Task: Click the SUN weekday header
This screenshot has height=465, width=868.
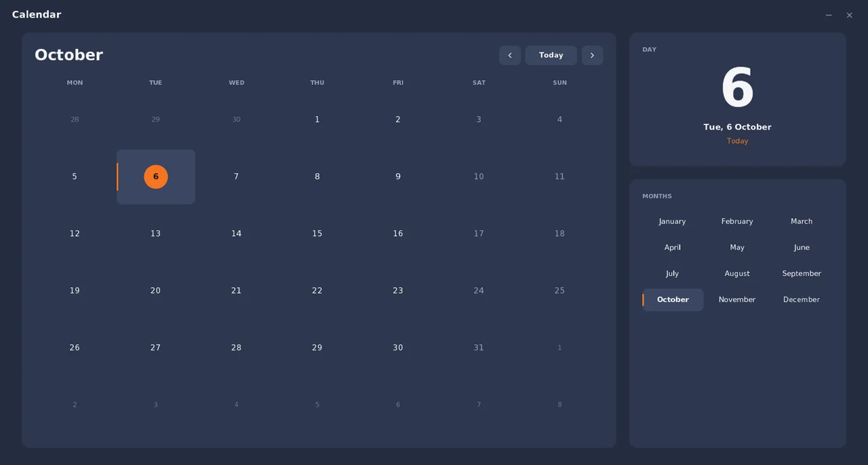Action: pos(559,83)
